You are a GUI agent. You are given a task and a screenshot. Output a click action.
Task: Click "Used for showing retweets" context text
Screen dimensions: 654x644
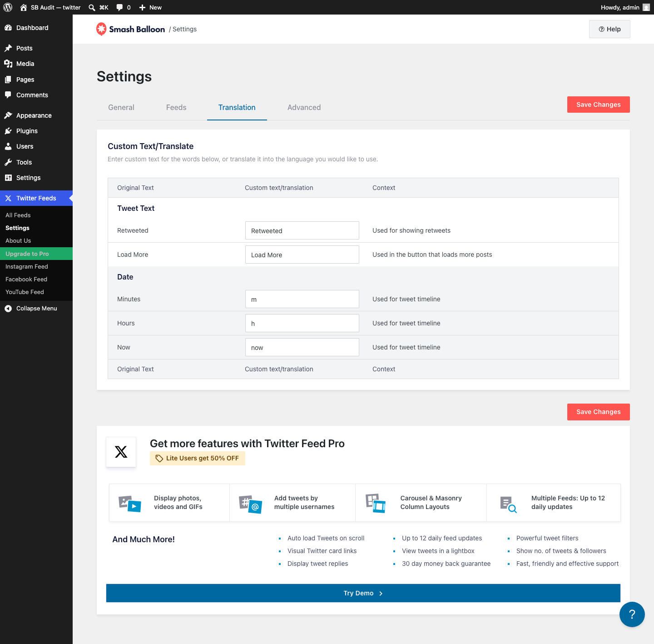411,230
